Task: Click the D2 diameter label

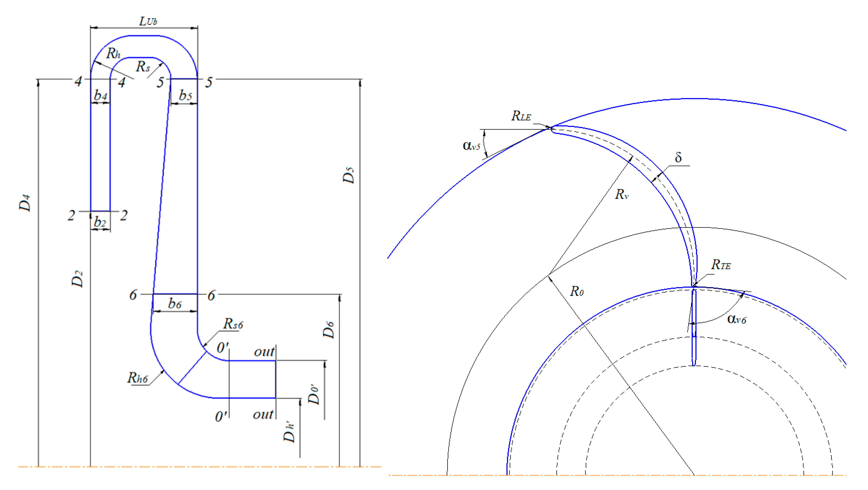Action: click(77, 278)
